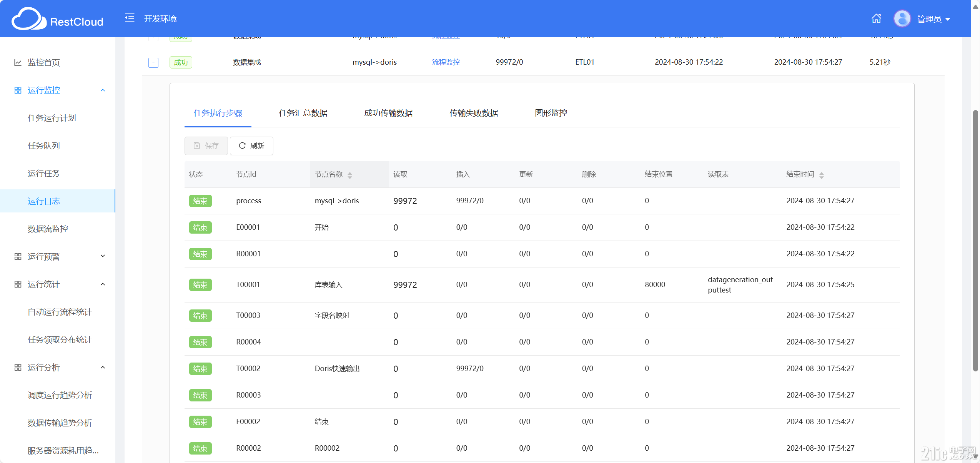Click read table datageneration_outputtest
Image resolution: width=980 pixels, height=463 pixels.
point(740,284)
